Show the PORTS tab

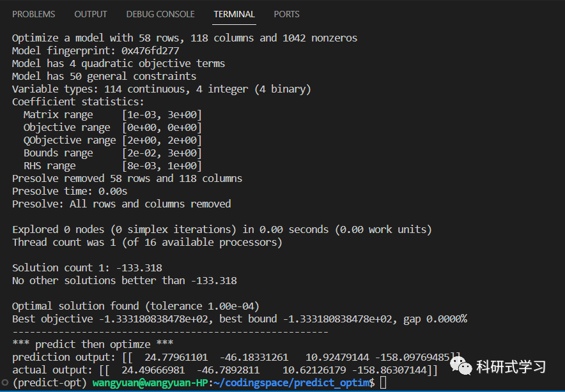(286, 14)
